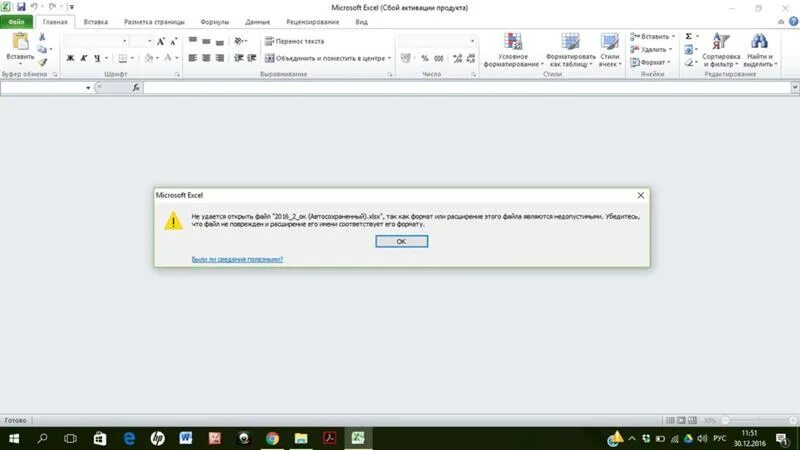Click the AutoSum sigma icon
The image size is (800, 450).
click(x=689, y=37)
